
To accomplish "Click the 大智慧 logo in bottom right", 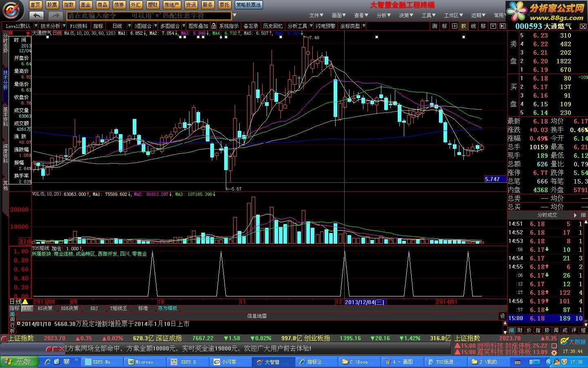I will pyautogui.click(x=572, y=341).
